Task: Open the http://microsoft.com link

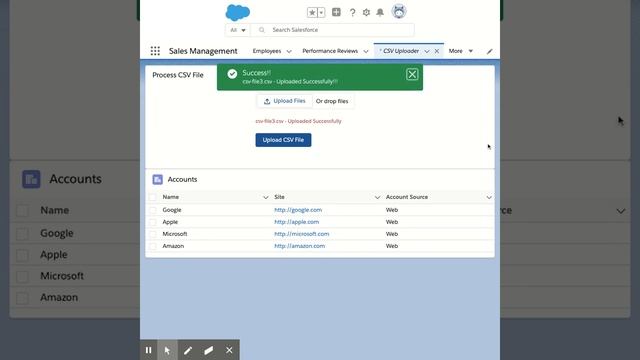Action: [x=302, y=234]
